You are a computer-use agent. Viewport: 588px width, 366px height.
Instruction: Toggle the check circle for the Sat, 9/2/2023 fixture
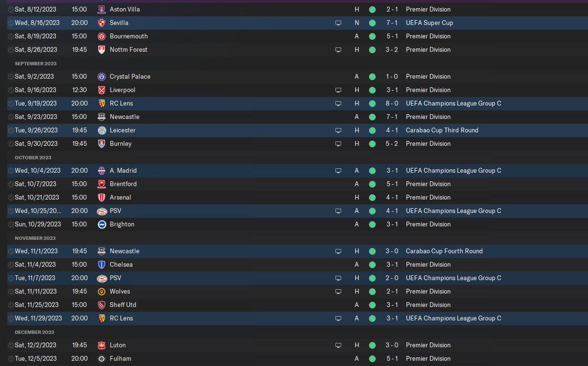coord(11,76)
